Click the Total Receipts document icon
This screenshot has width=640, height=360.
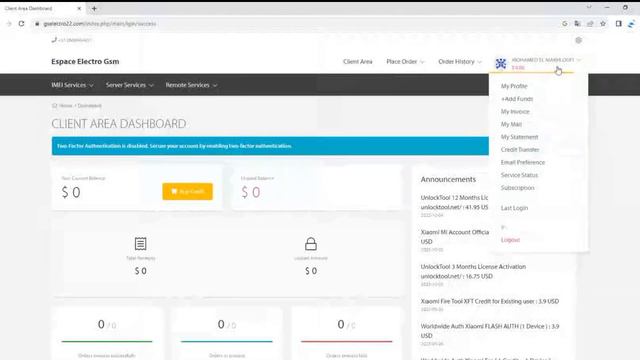point(140,244)
